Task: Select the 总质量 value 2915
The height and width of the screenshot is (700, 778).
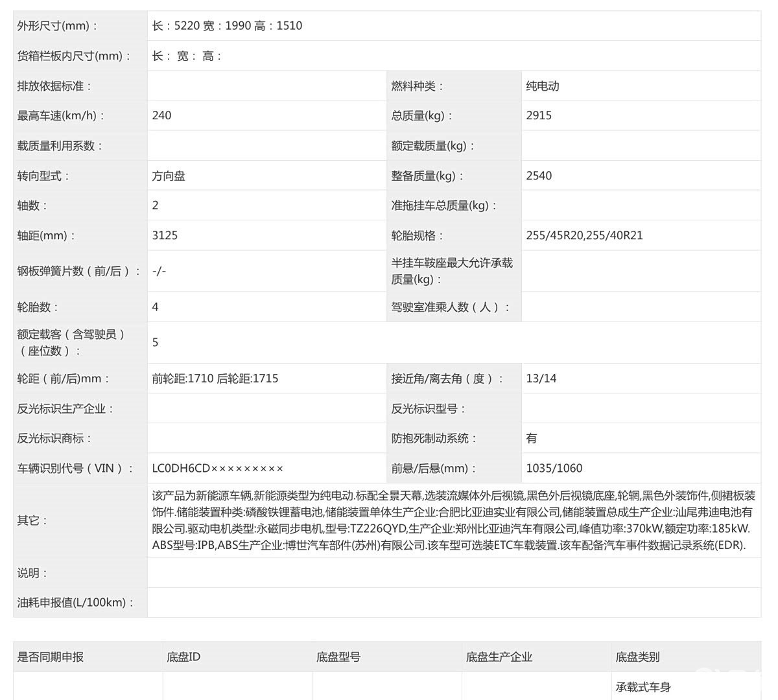Action: (539, 115)
